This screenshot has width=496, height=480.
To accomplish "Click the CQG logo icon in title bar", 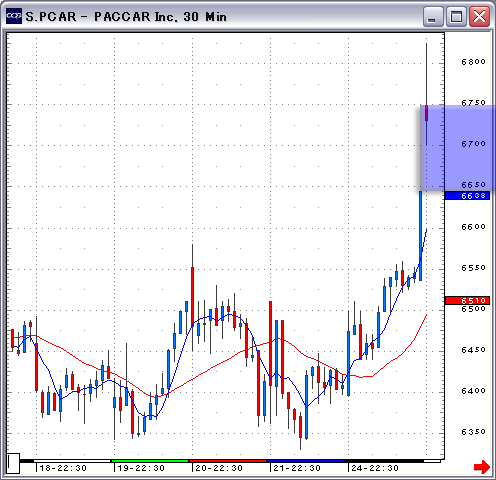I will pyautogui.click(x=14, y=16).
